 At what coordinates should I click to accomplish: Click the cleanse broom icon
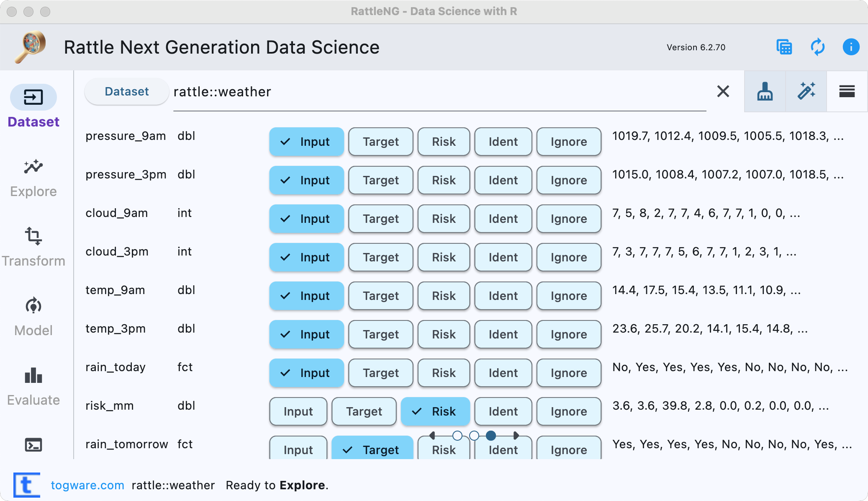[765, 91]
